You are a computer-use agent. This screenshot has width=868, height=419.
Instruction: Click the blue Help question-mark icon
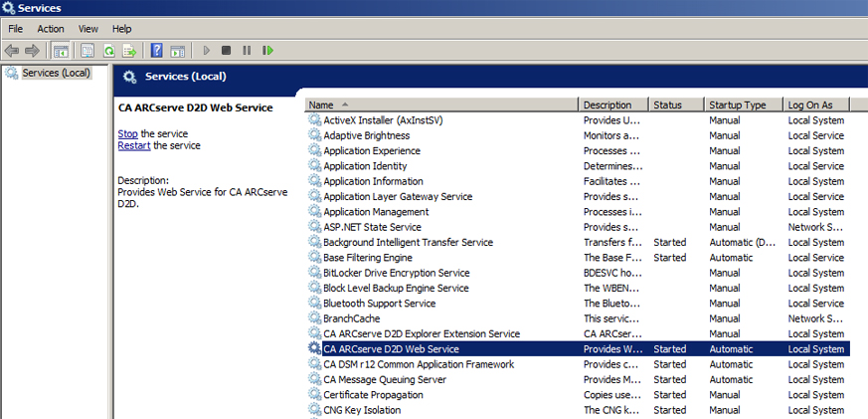(x=157, y=51)
